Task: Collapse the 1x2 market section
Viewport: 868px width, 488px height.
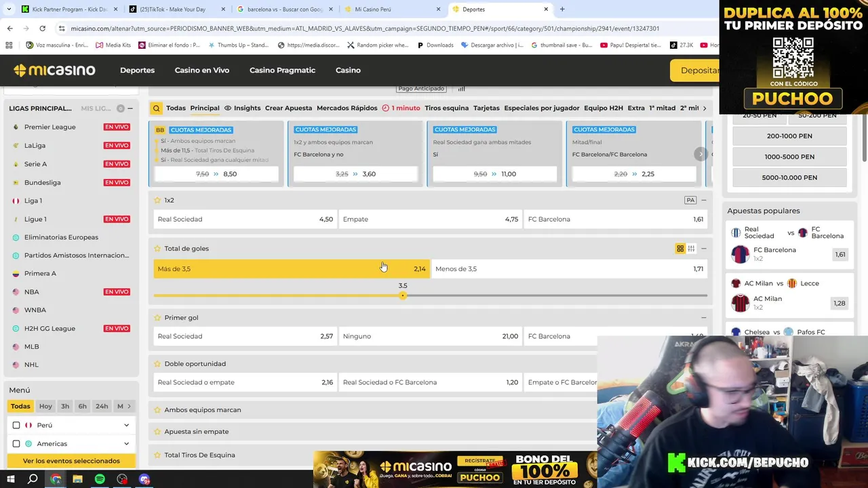Action: (703, 200)
